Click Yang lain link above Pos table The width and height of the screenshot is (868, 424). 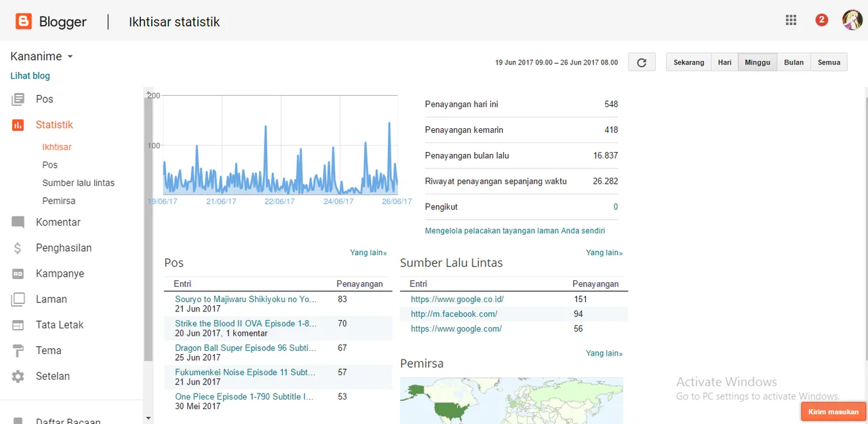[368, 252]
